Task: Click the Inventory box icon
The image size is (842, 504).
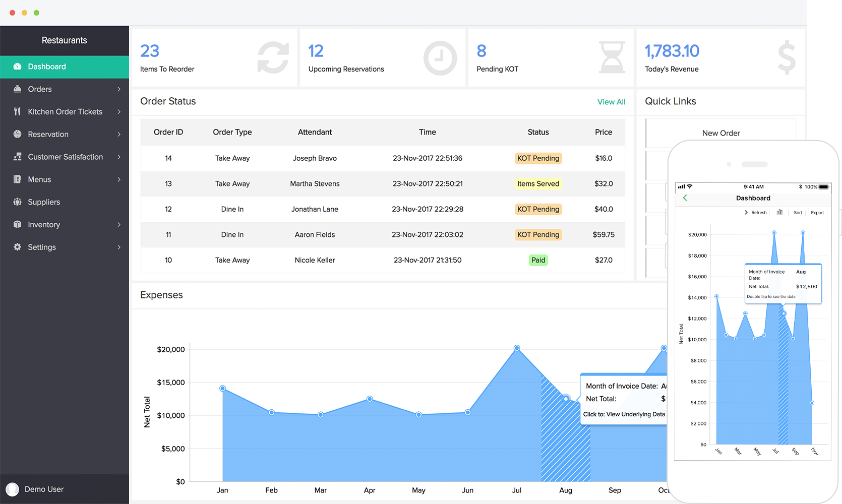Action: click(17, 225)
